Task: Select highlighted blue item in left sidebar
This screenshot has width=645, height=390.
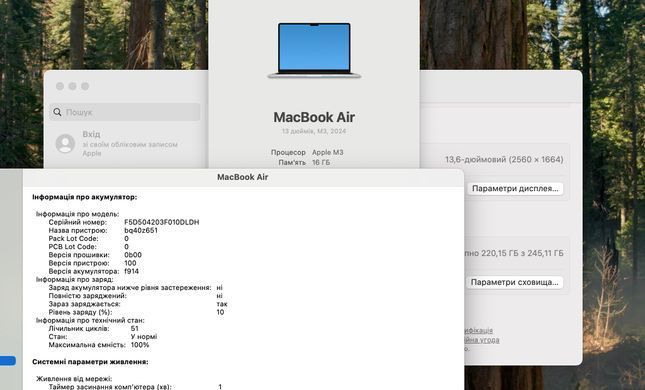Action: pos(8,361)
